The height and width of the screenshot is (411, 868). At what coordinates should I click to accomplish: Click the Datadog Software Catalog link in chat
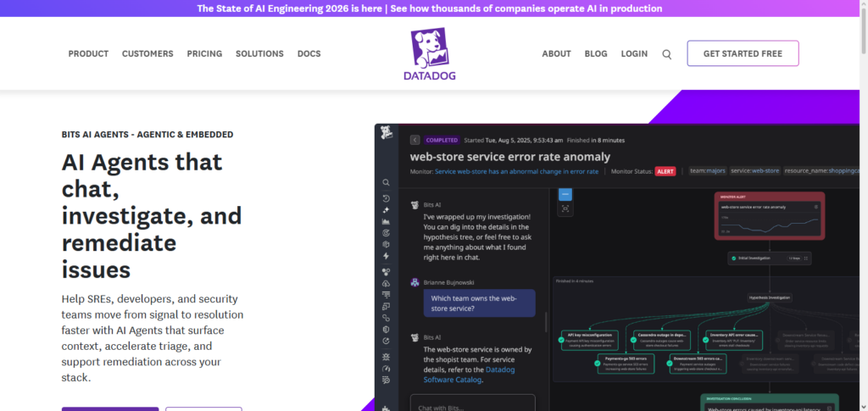pyautogui.click(x=470, y=375)
